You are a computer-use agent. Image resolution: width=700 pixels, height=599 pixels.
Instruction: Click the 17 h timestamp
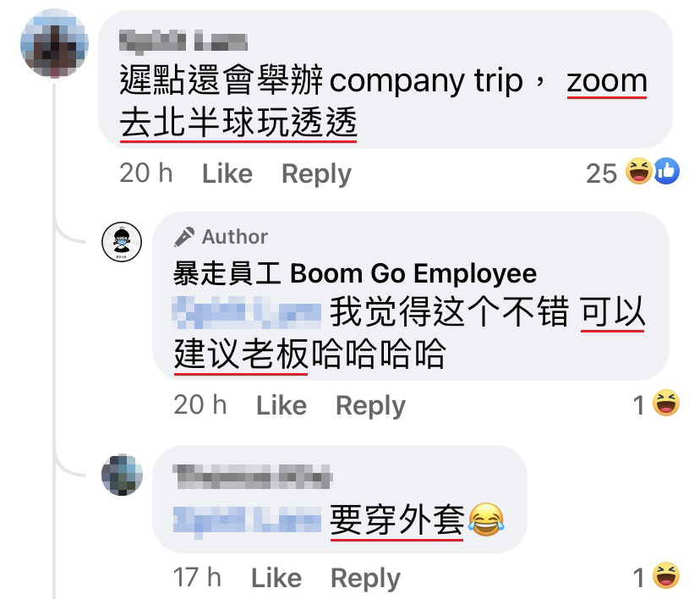(197, 578)
